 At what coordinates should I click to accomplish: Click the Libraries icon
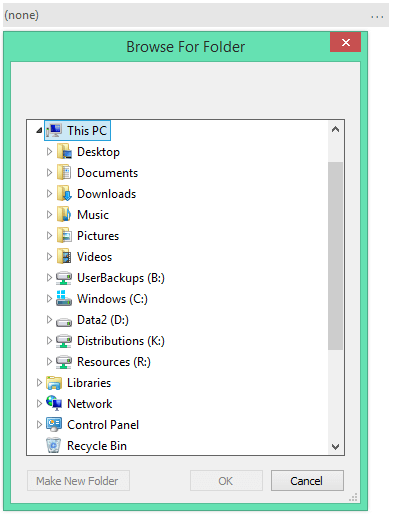(54, 383)
